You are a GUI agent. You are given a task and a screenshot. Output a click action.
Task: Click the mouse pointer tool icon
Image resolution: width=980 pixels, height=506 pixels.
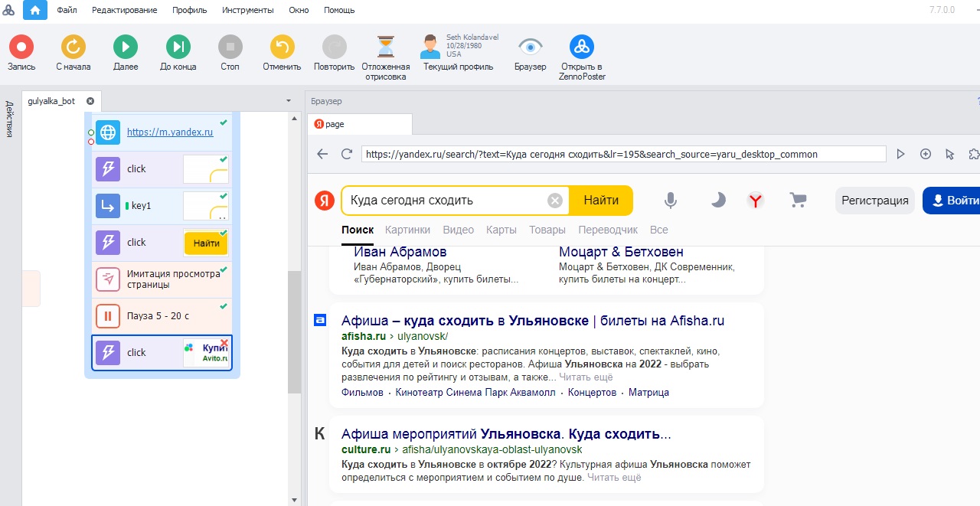(950, 154)
